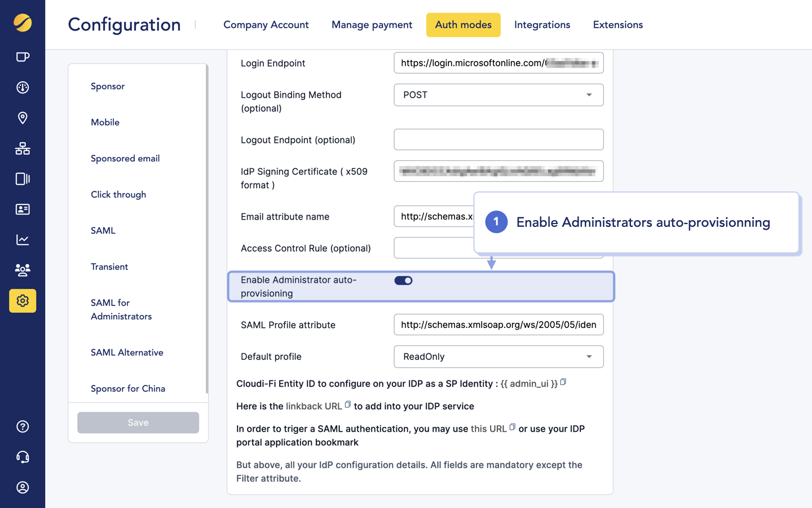Screen dimensions: 812x508
Task: Open the linkback URL link
Action: 314,406
